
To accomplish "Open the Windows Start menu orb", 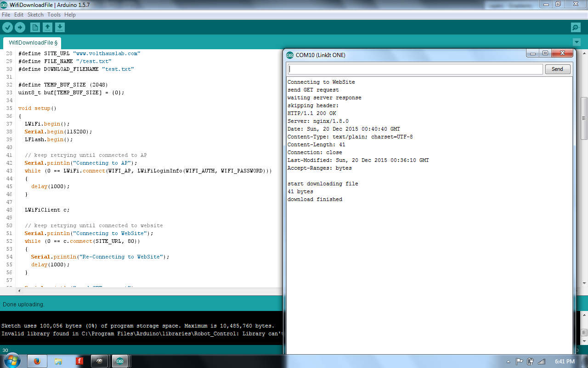I will [12, 361].
